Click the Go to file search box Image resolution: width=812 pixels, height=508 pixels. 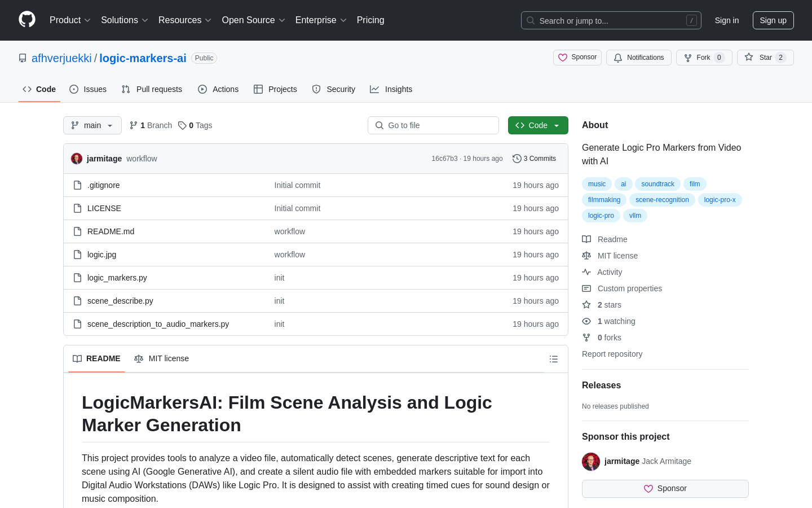433,125
